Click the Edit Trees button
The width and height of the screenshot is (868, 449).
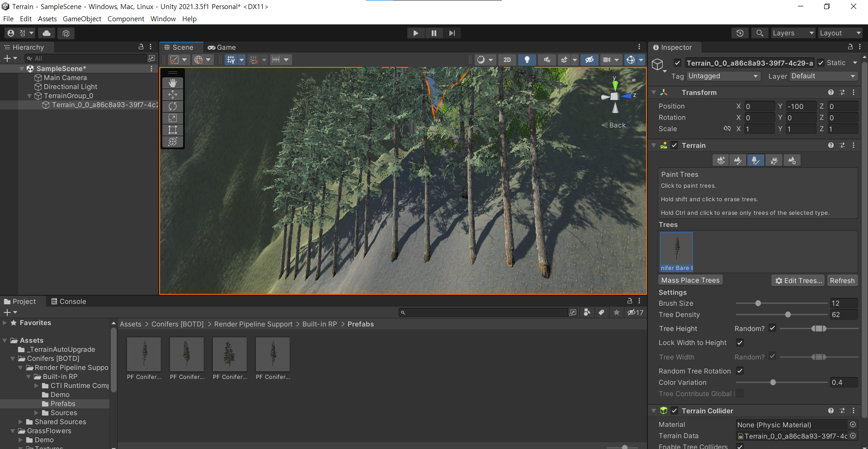click(798, 280)
